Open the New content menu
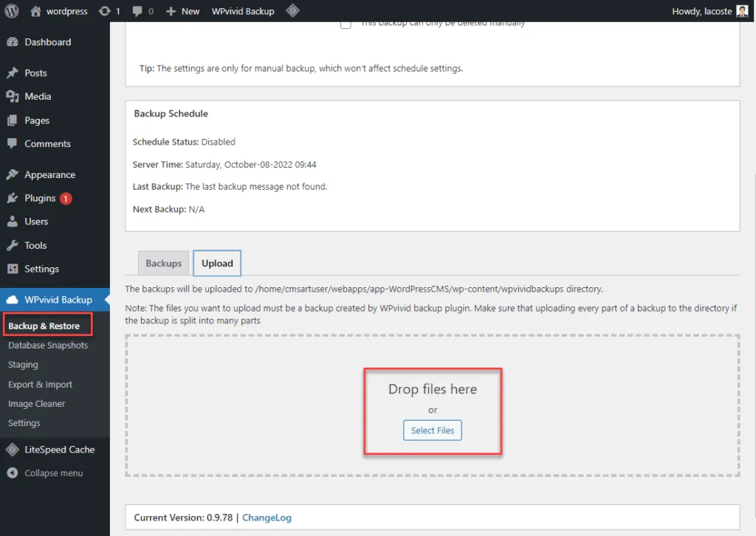 coord(183,11)
